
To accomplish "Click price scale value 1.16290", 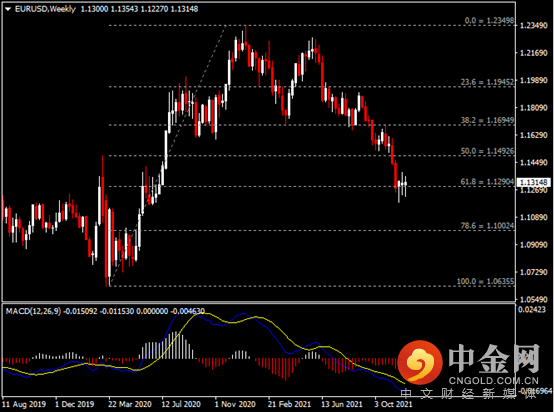I will point(534,135).
